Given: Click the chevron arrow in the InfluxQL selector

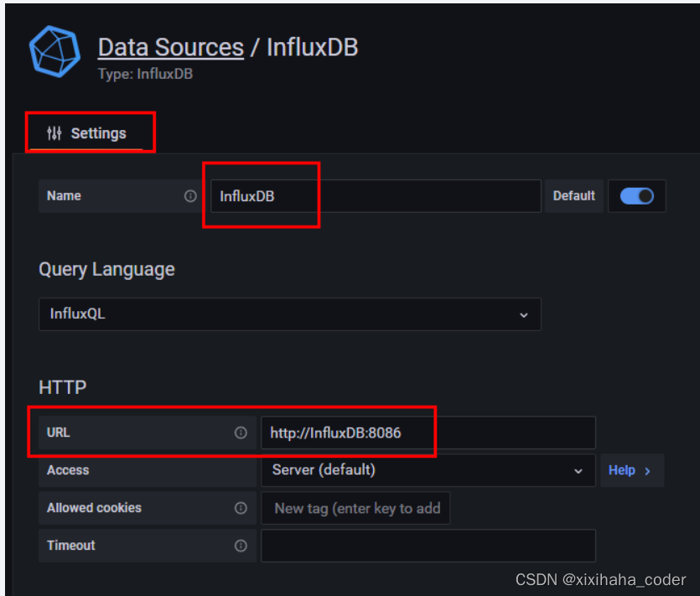Looking at the screenshot, I should click(524, 315).
